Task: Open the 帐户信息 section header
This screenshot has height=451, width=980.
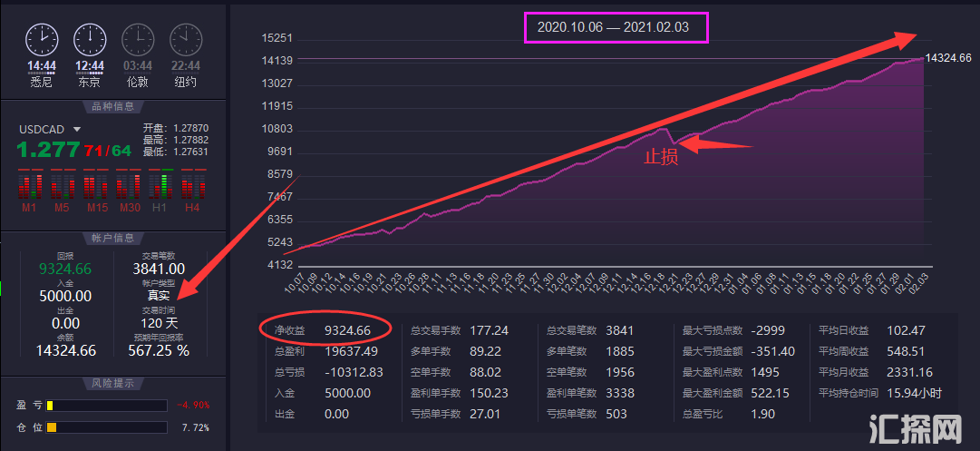Action: pyautogui.click(x=113, y=238)
